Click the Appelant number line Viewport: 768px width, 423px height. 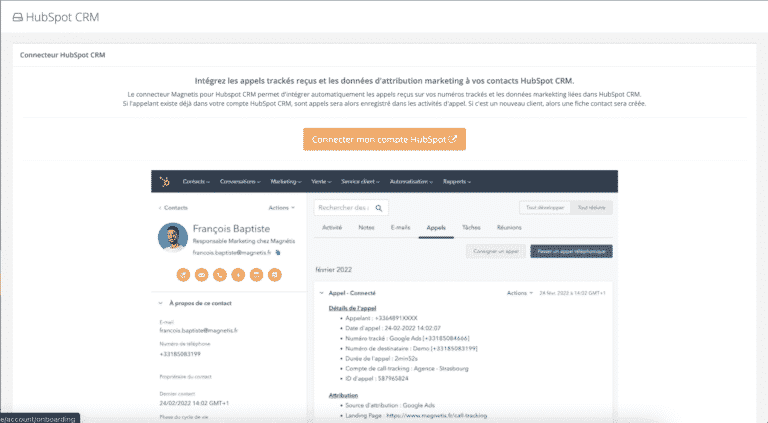tap(381, 318)
